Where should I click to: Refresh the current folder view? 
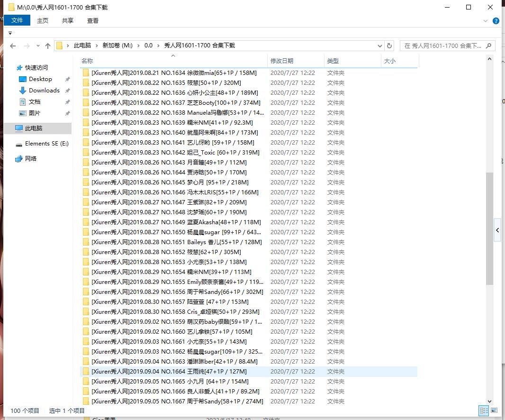(389, 46)
